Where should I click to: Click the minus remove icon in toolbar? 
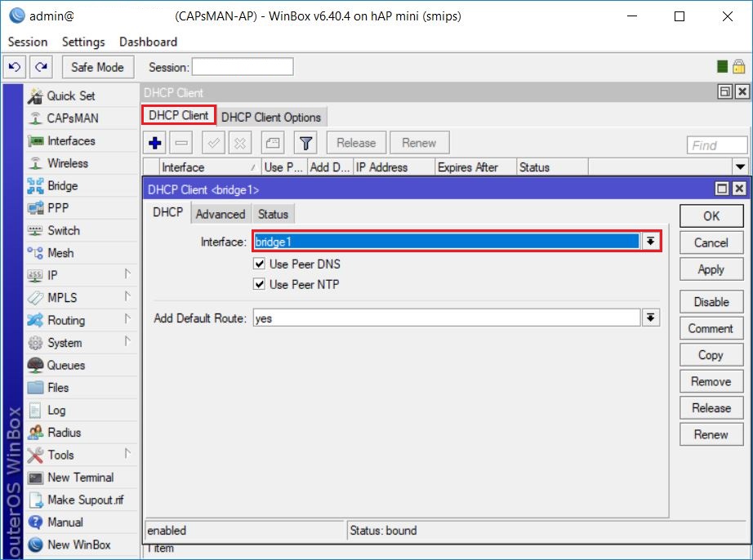[181, 143]
